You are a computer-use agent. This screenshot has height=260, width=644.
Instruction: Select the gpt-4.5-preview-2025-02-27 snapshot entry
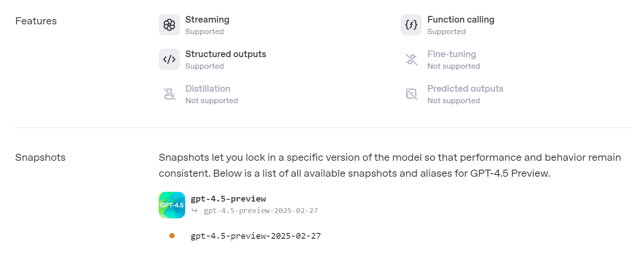point(256,236)
